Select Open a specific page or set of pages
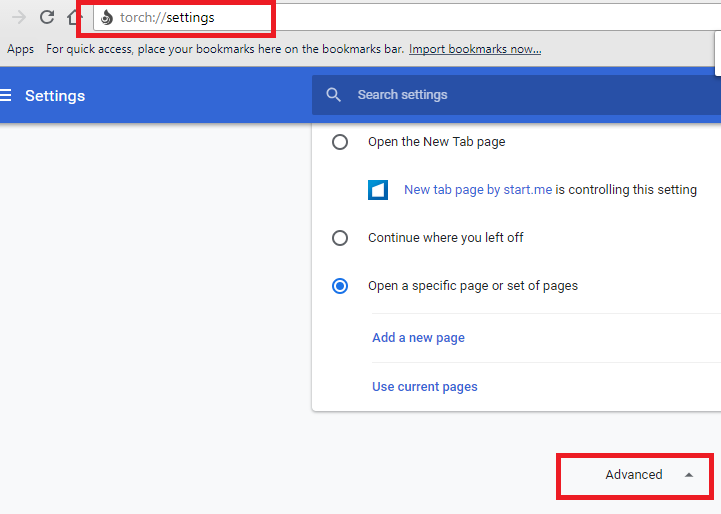This screenshot has height=514, width=721. click(340, 286)
